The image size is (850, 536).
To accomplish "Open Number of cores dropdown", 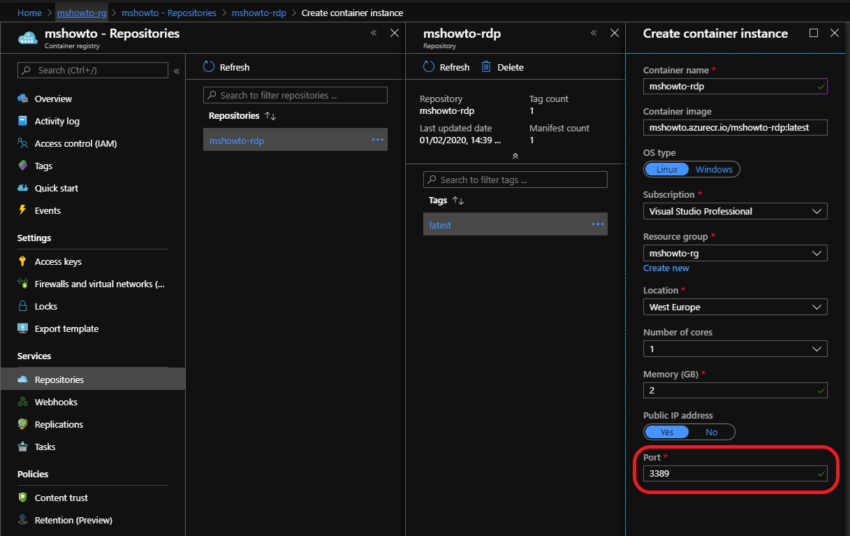I will click(735, 350).
